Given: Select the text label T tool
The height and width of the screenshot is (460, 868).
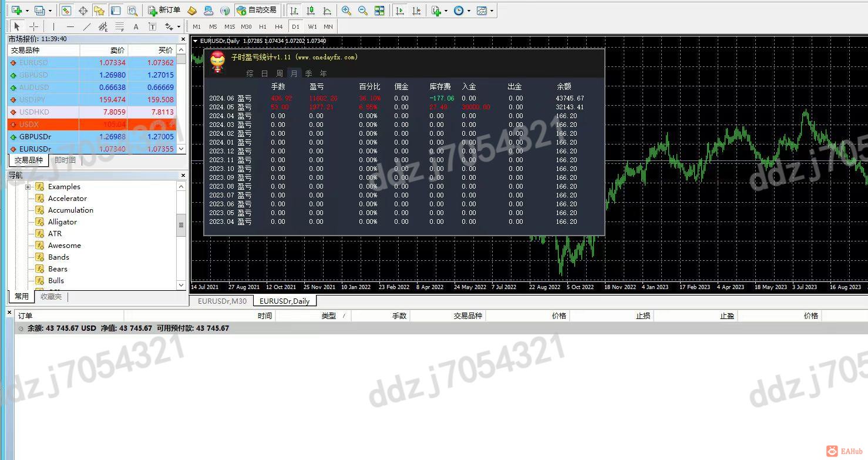Looking at the screenshot, I should tap(152, 26).
